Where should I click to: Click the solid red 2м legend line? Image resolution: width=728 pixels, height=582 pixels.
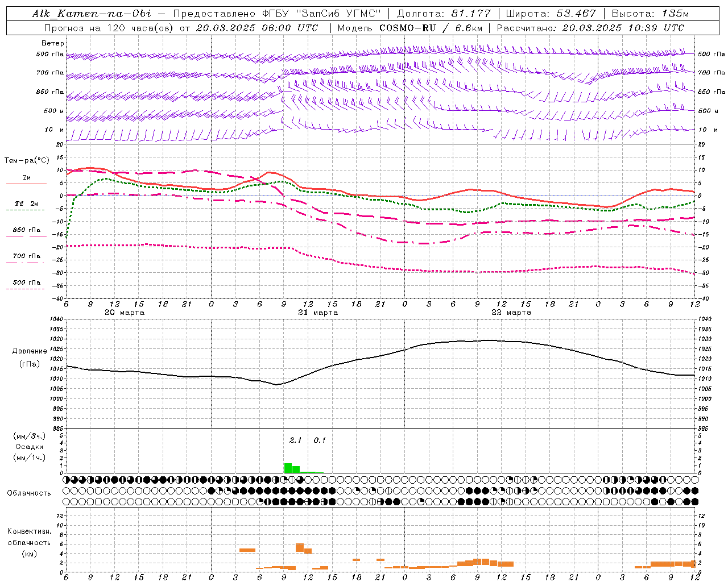coord(27,184)
